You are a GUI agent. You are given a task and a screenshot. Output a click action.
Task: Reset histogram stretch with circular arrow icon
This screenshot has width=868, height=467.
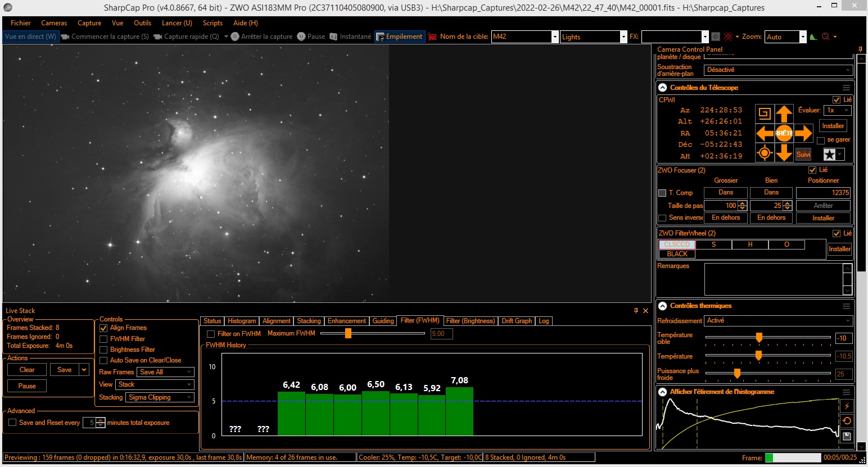point(847,421)
